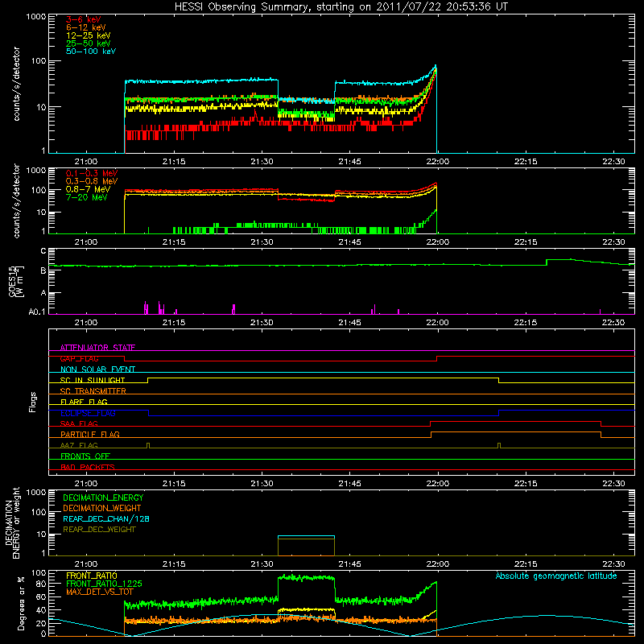Select the 21:15 tick under the Flags panel
The width and height of the screenshot is (644, 644).
pyautogui.click(x=174, y=484)
